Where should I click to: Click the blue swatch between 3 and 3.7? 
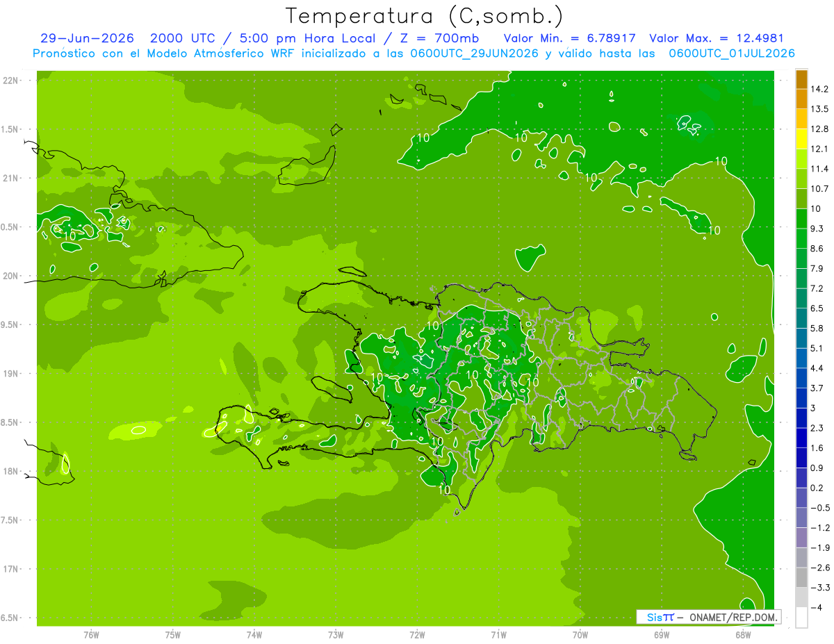click(801, 398)
